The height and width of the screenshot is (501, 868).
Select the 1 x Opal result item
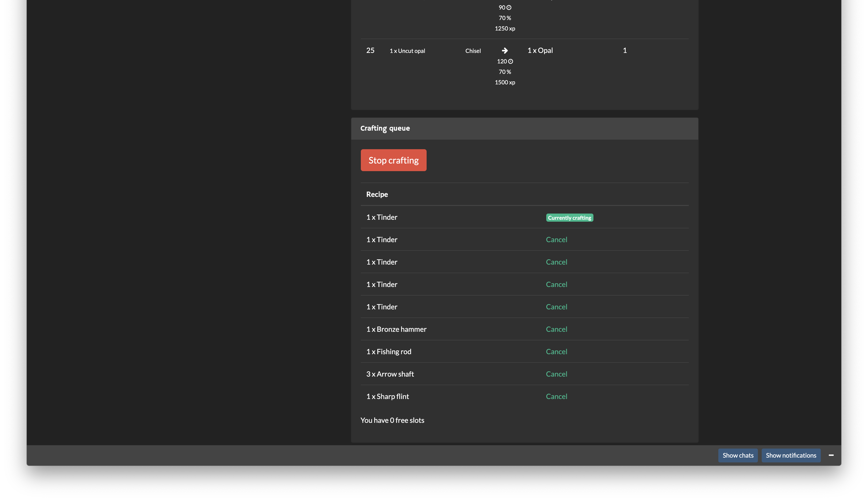click(540, 50)
